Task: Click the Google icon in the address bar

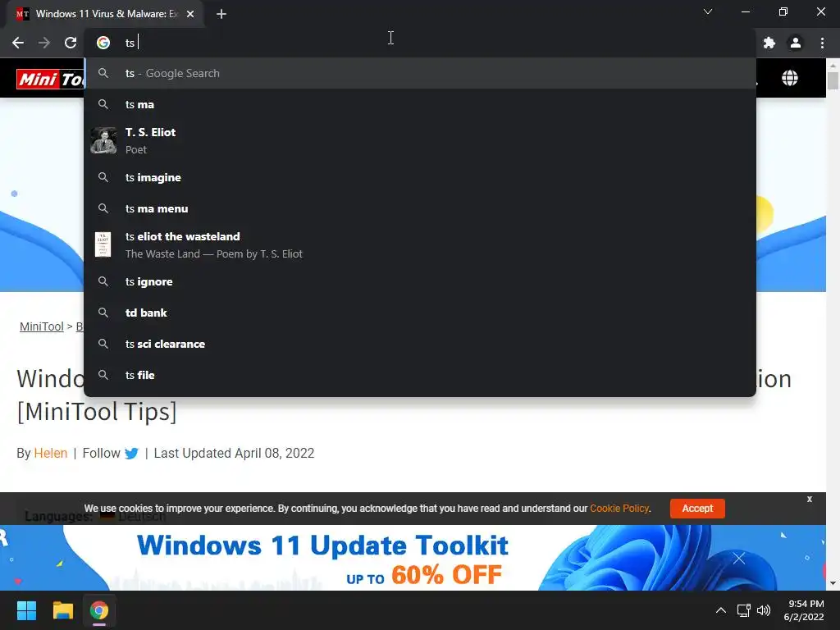Action: [103, 43]
